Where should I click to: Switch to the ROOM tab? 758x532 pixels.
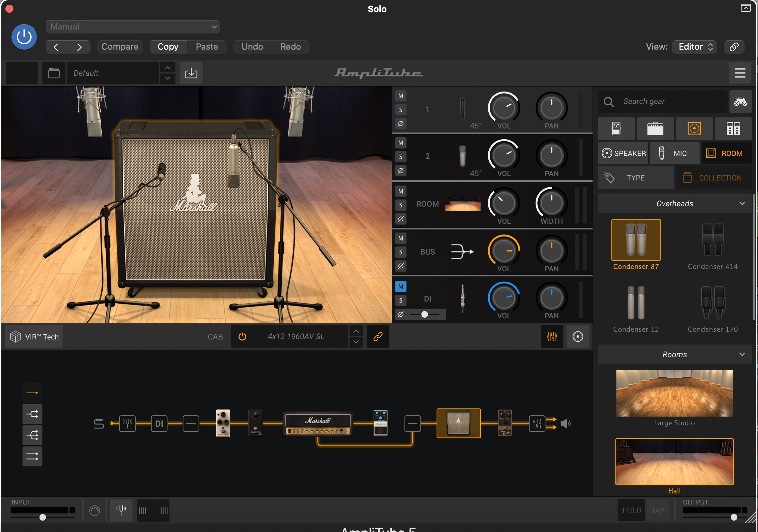click(726, 153)
